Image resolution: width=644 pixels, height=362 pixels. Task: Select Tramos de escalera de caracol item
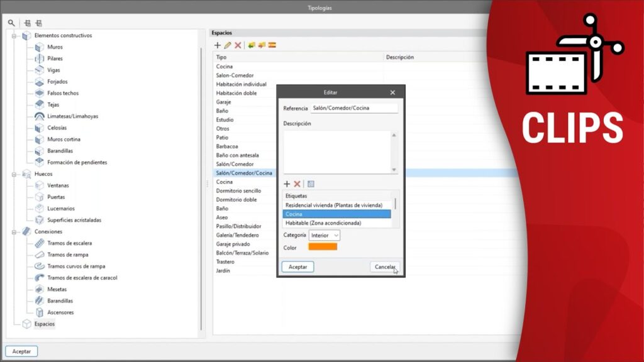pyautogui.click(x=82, y=278)
